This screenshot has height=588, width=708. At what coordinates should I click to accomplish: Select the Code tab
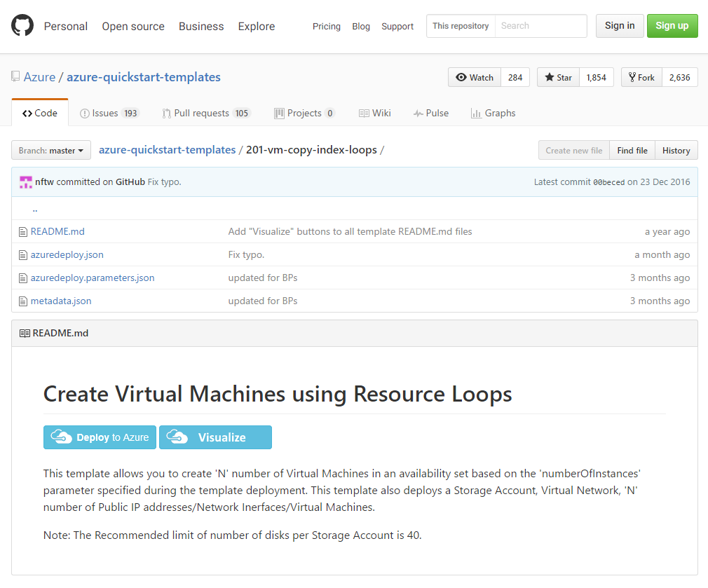pos(40,113)
